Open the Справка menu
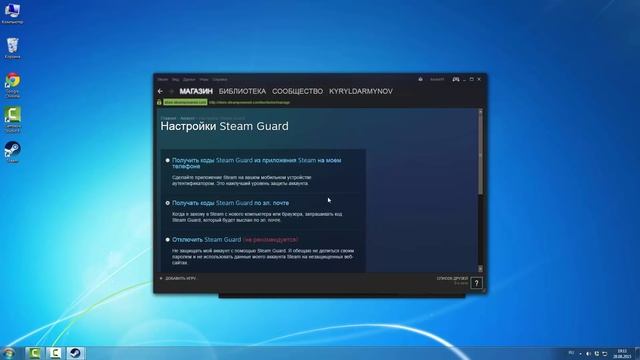640x360 pixels. tap(220, 80)
